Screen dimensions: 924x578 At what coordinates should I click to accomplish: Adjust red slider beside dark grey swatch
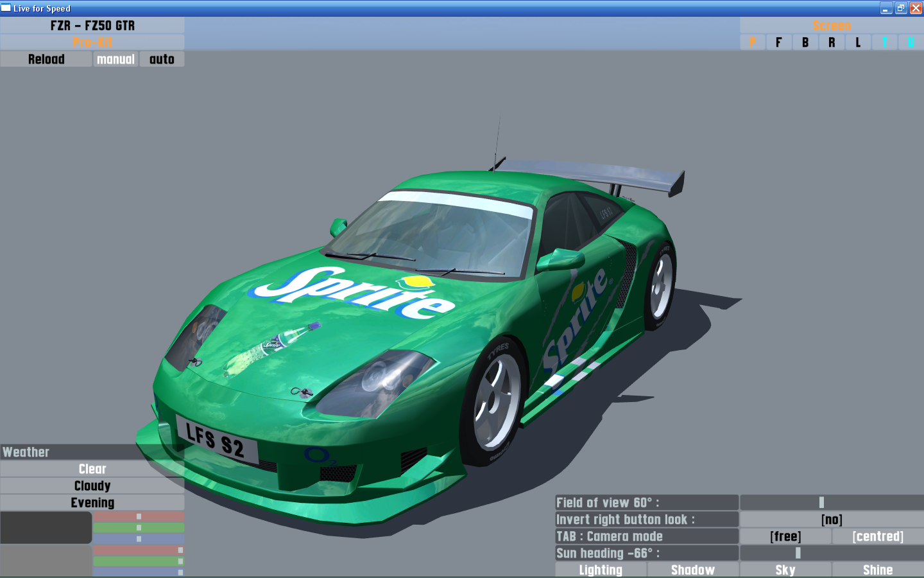139,517
